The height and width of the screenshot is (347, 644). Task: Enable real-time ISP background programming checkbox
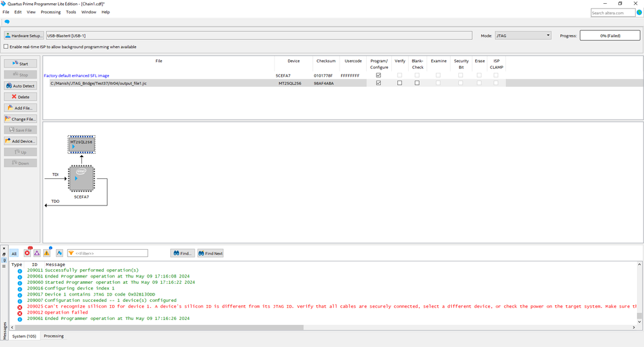click(x=6, y=47)
